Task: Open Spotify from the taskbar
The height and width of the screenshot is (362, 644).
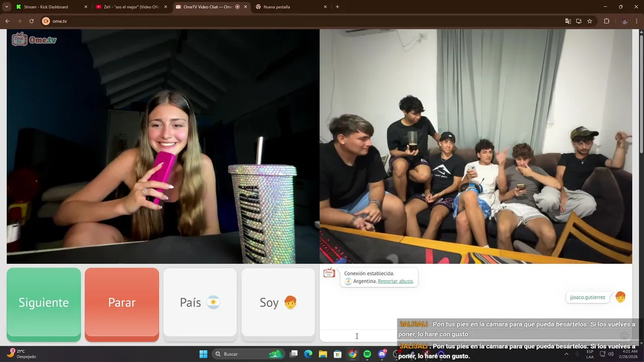Action: pos(367,354)
